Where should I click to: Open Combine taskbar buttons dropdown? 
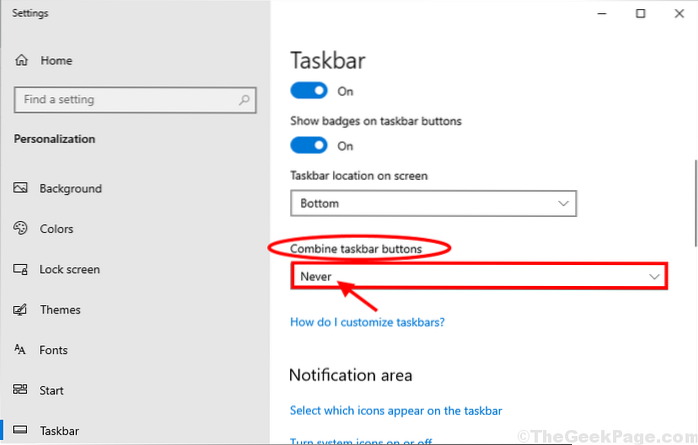click(x=478, y=275)
